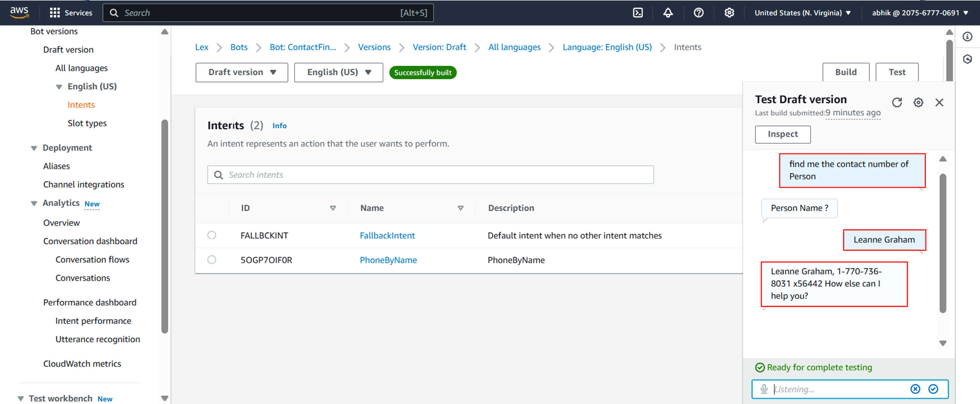Viewport: 980px width, 404px height.
Task: Cancel voice input with the X circle icon
Action: [x=915, y=389]
